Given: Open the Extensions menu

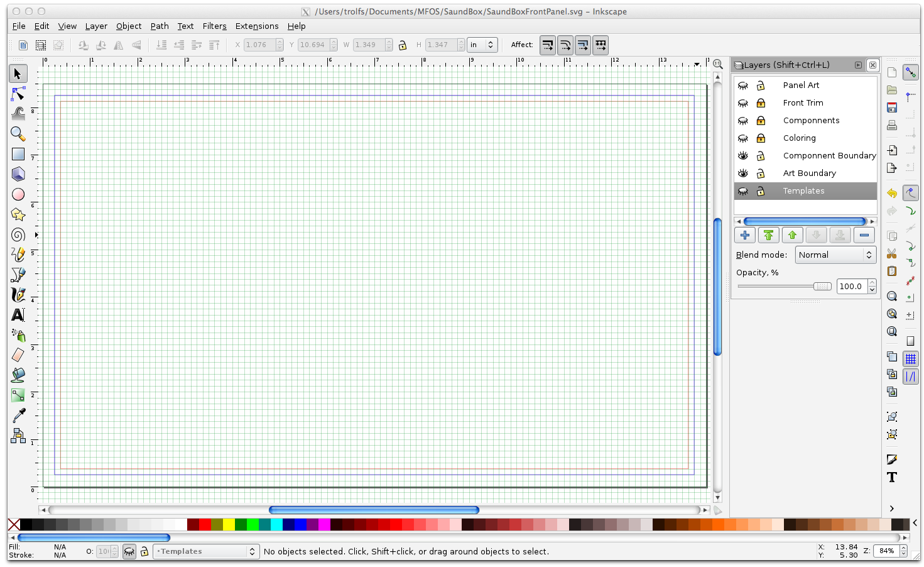Looking at the screenshot, I should tap(256, 26).
